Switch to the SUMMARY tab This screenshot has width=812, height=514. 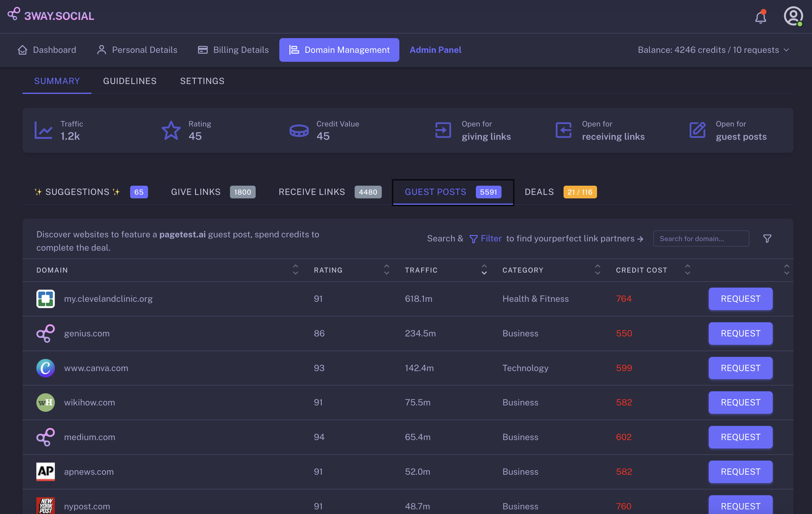point(57,81)
